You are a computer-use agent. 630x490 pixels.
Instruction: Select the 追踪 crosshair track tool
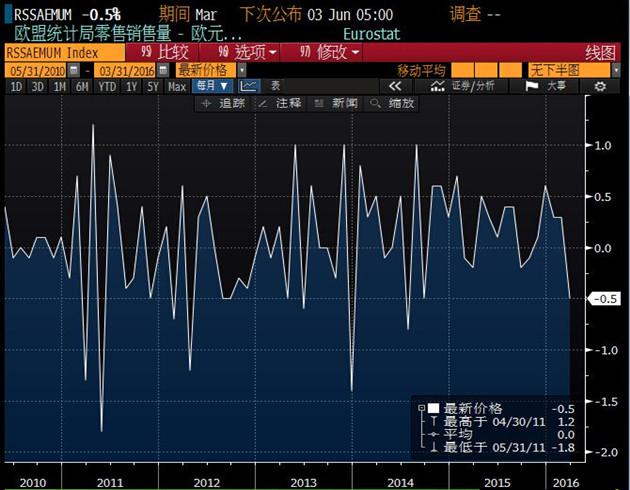click(224, 103)
